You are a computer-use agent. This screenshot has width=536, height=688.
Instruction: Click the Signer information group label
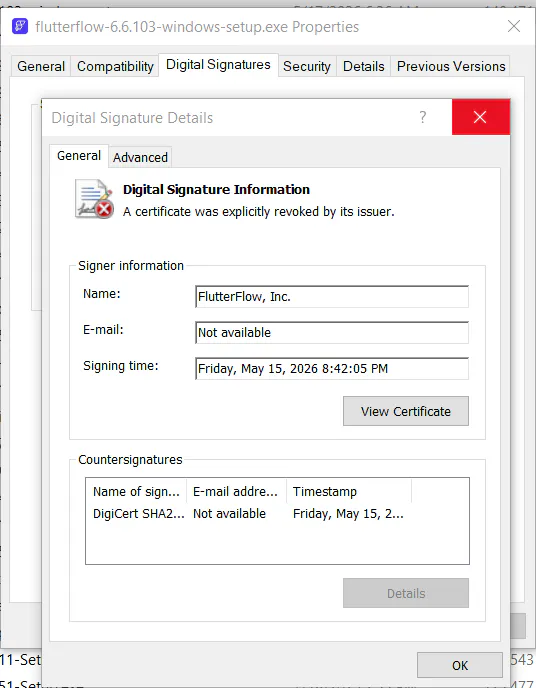pyautogui.click(x=131, y=265)
